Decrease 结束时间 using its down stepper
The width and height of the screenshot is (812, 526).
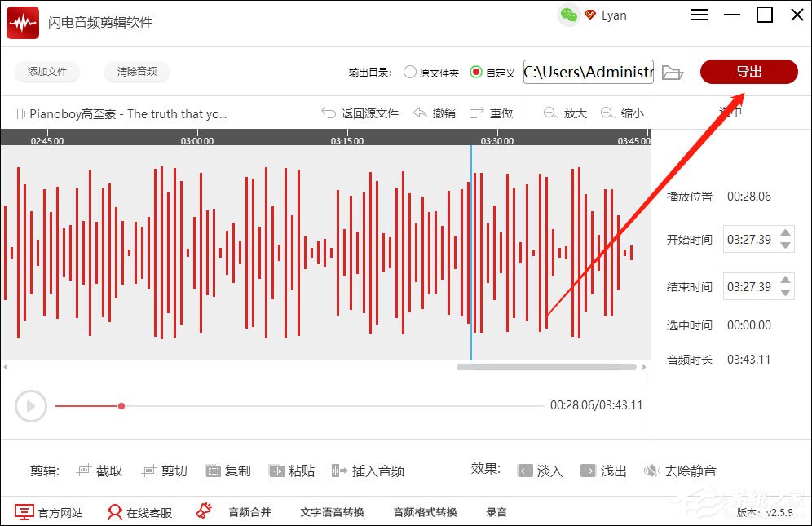[x=784, y=293]
